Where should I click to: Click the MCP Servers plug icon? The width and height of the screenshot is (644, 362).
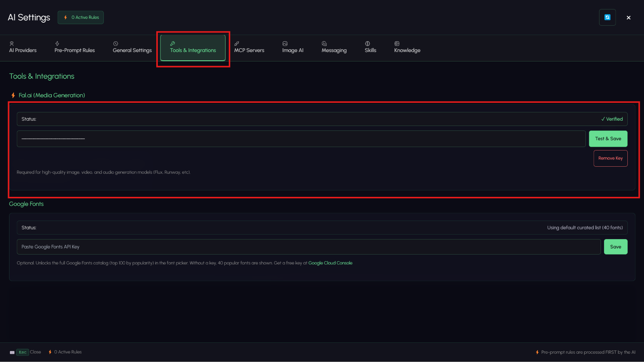coord(237,44)
